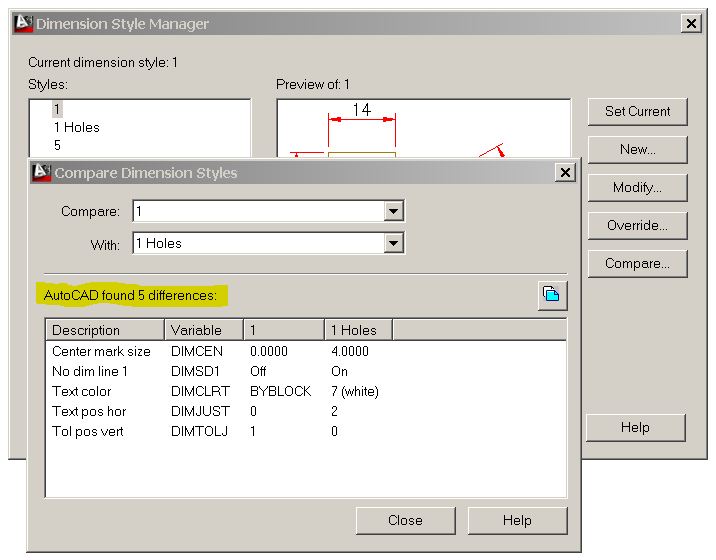Image resolution: width=716 pixels, height=560 pixels.
Task: Click the BYBLOCK value cell
Action: pyautogui.click(x=280, y=391)
